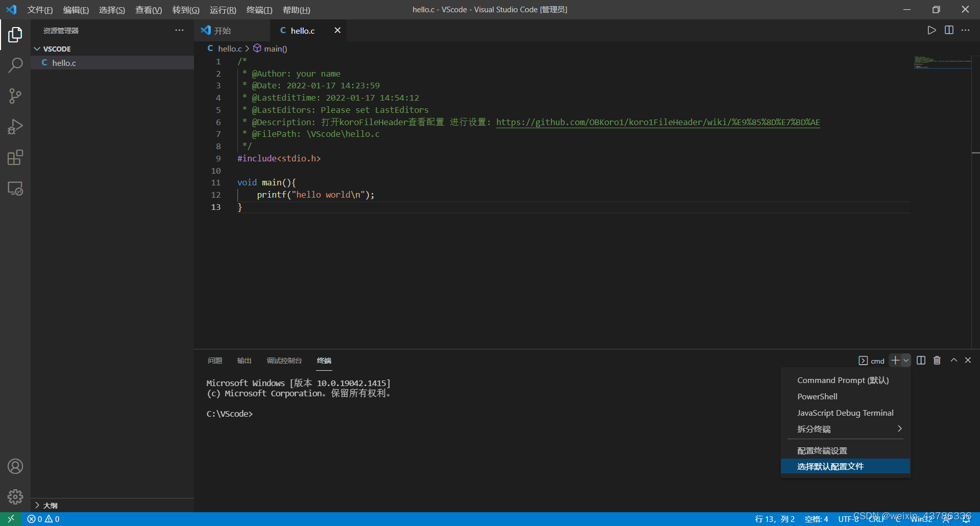Close the terminal panel
The image size is (980, 526).
pyautogui.click(x=968, y=361)
